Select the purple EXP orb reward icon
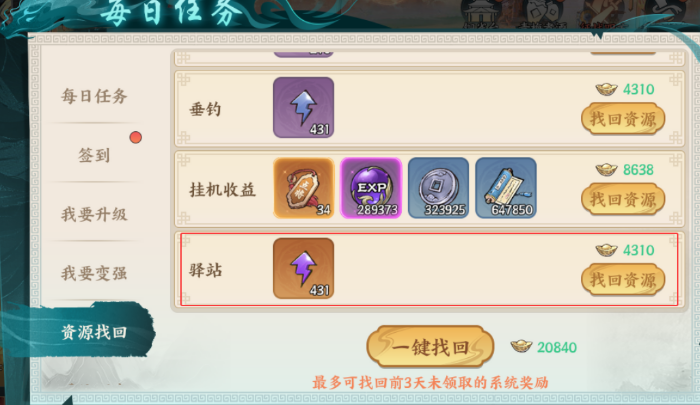Image resolution: width=700 pixels, height=405 pixels. click(x=371, y=188)
